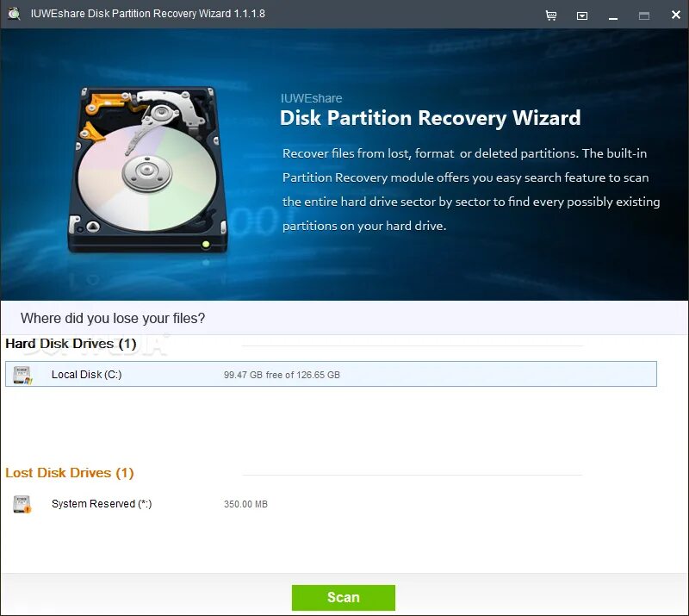Image resolution: width=689 pixels, height=616 pixels.
Task: Click the System Reserved drive warning icon
Action: [x=22, y=504]
